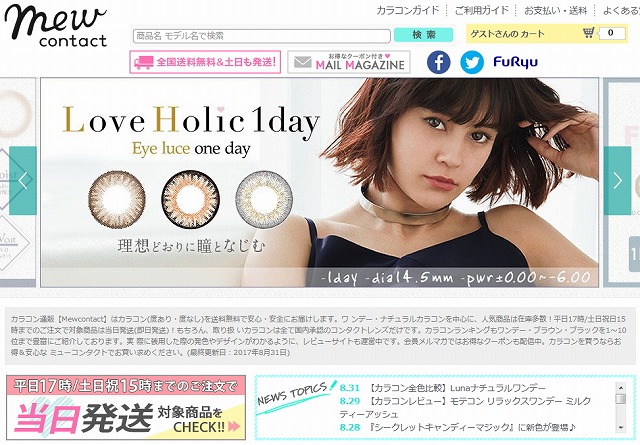Open ご利用ガイド menu item
This screenshot has width=640, height=445.
(x=482, y=10)
